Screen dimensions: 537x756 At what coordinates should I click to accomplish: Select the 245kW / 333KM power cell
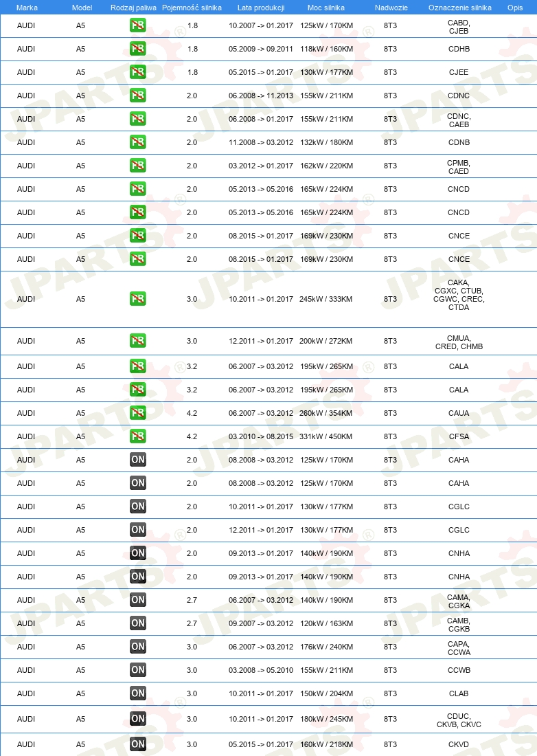(x=326, y=299)
